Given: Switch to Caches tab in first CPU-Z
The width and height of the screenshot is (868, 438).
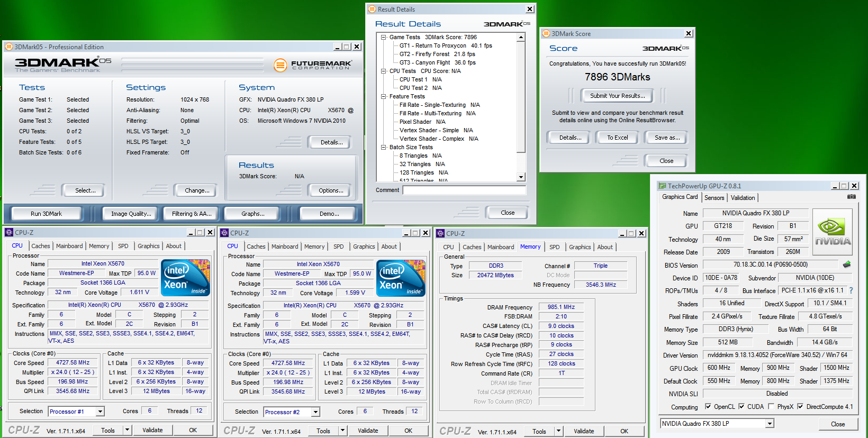Looking at the screenshot, I should (x=41, y=246).
